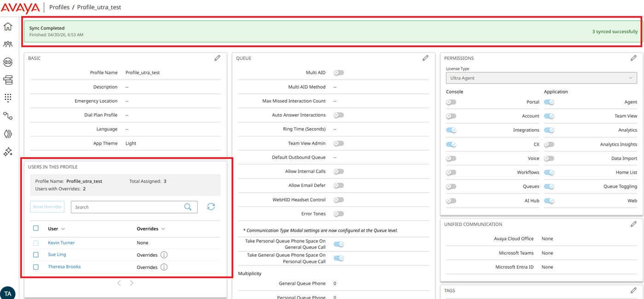Viewport: 644px width, 299px height.
Task: Open Sue Ling user link
Action: [57, 254]
